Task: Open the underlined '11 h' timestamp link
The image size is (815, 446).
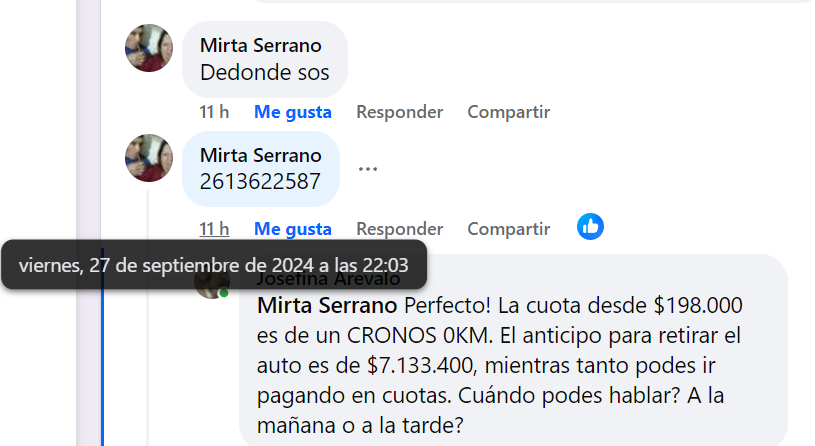Action: (214, 229)
